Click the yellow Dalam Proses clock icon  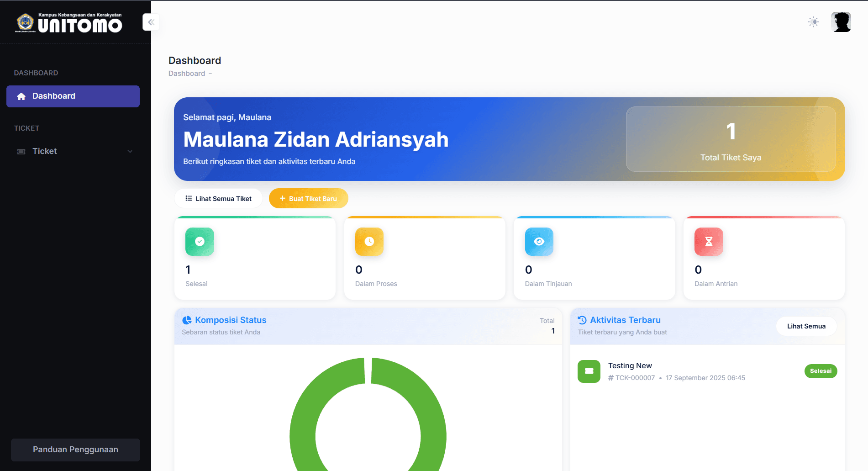coord(369,242)
